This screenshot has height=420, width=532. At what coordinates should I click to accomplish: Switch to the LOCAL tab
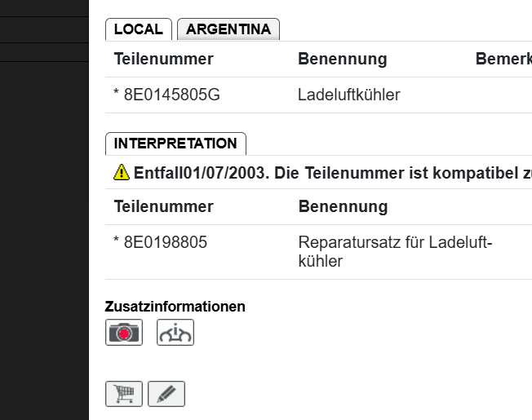click(x=138, y=29)
